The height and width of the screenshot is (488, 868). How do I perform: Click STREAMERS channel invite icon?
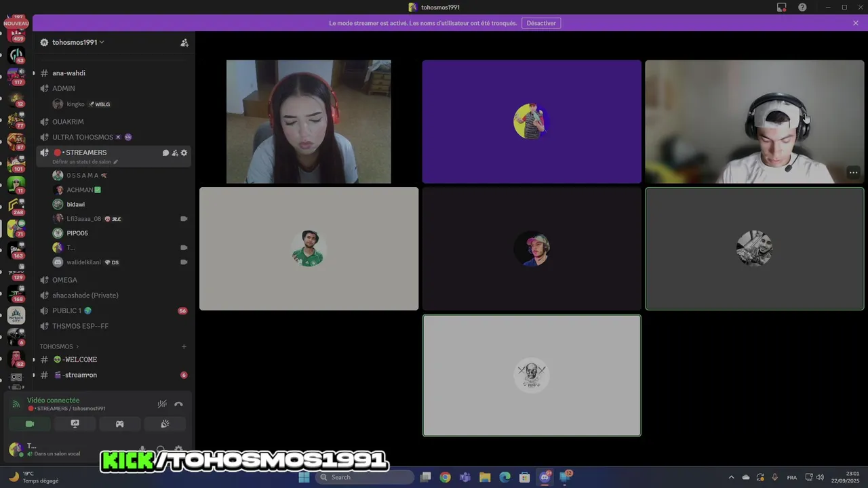pyautogui.click(x=175, y=152)
